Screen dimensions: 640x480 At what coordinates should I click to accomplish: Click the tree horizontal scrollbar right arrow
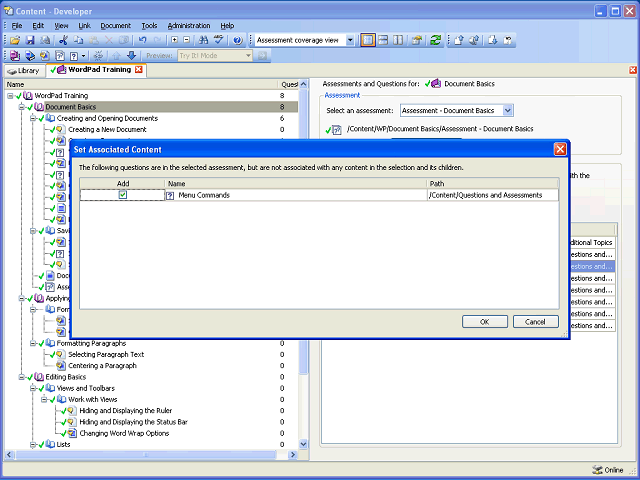tap(292, 454)
